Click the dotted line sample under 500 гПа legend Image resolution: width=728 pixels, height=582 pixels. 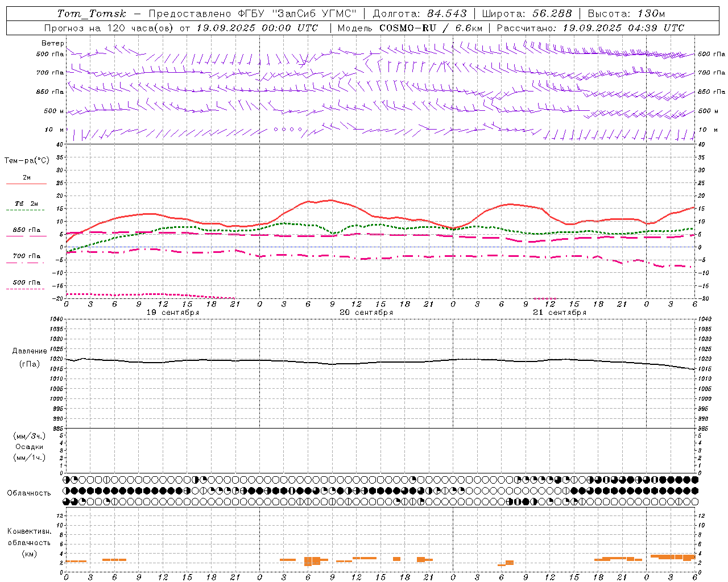(25, 289)
